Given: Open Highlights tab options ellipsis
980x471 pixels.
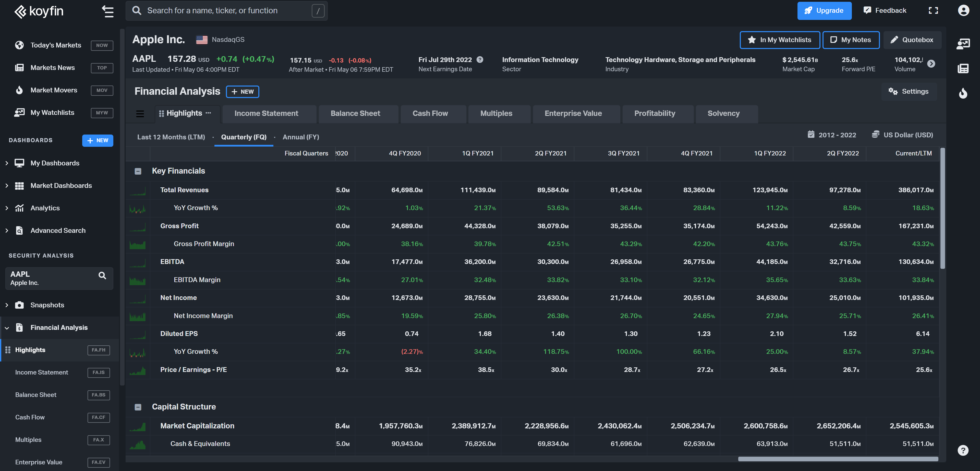Looking at the screenshot, I should (x=208, y=113).
